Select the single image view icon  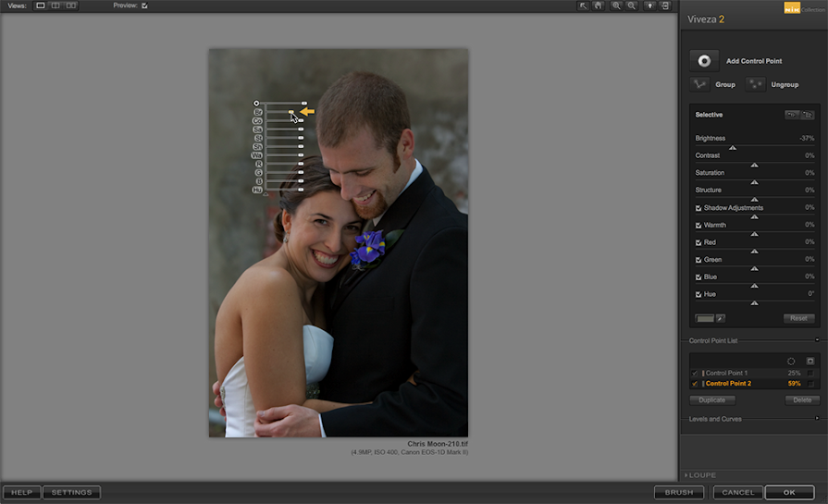(41, 6)
